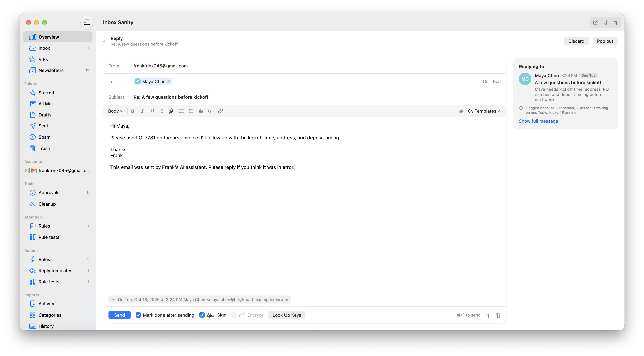Image resolution: width=644 pixels, height=356 pixels.
Task: Toggle the Sign checkbox
Action: click(x=202, y=315)
